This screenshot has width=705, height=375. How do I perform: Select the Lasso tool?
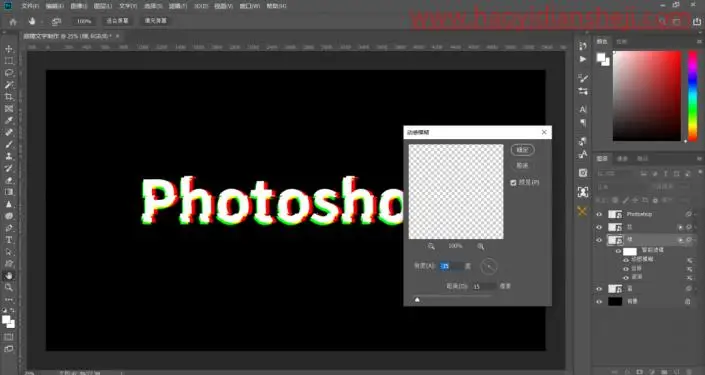9,73
